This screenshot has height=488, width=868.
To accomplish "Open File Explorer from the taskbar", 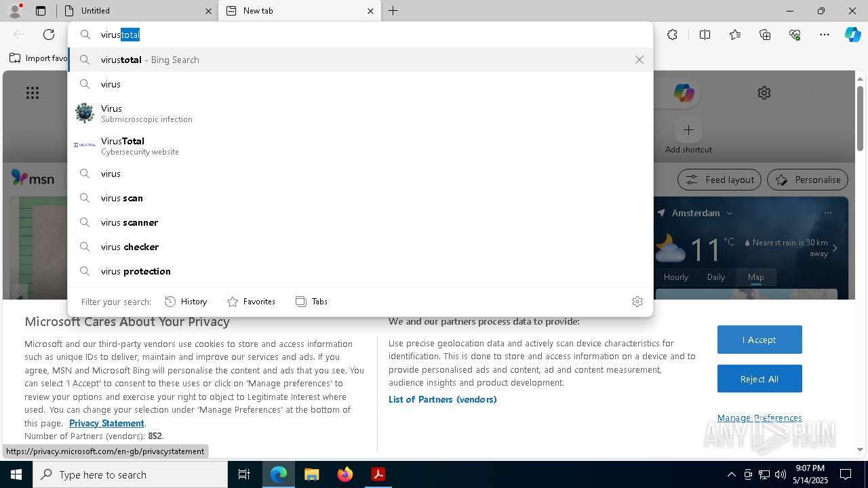I will [x=311, y=474].
